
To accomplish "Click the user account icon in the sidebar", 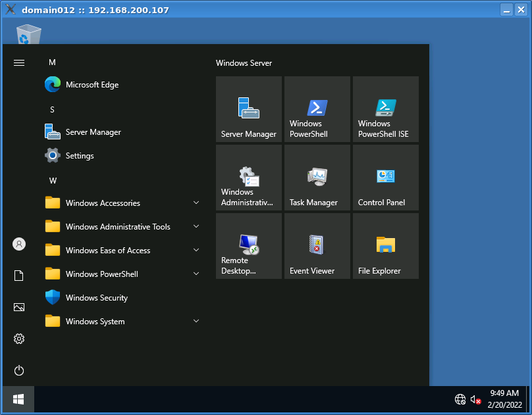I will click(19, 244).
